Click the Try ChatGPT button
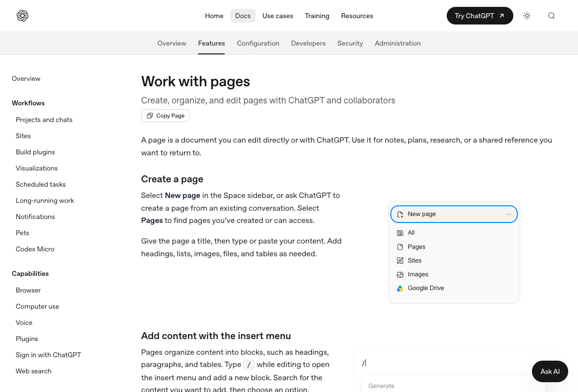This screenshot has width=578, height=392. 480,16
